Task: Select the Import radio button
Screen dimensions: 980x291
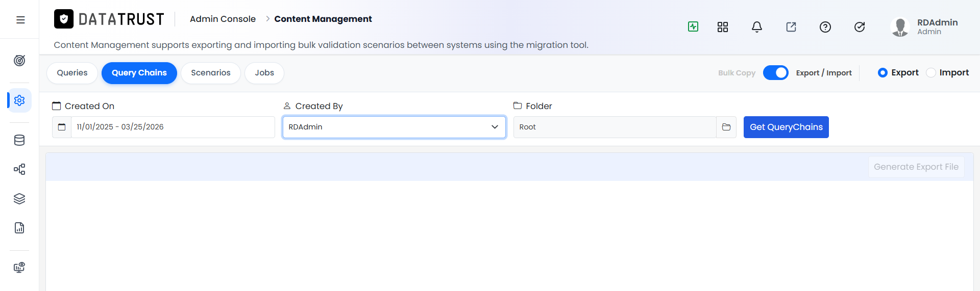Action: click(931, 73)
